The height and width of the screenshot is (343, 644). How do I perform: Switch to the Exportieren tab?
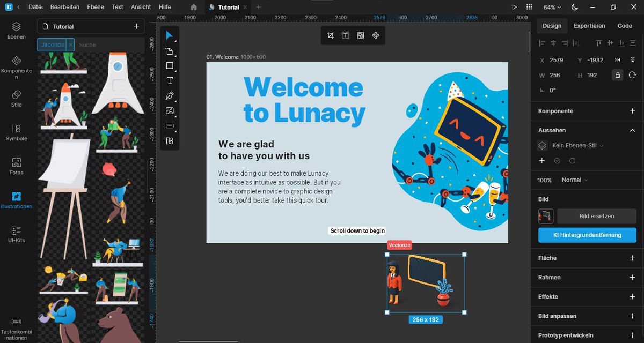click(589, 26)
